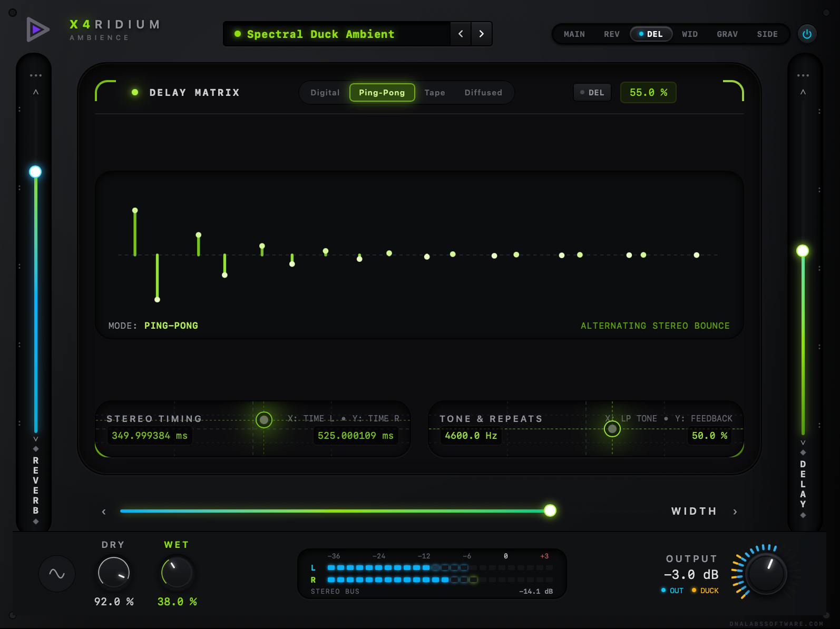Select the Tape delay mode
The image size is (840, 629).
click(435, 92)
